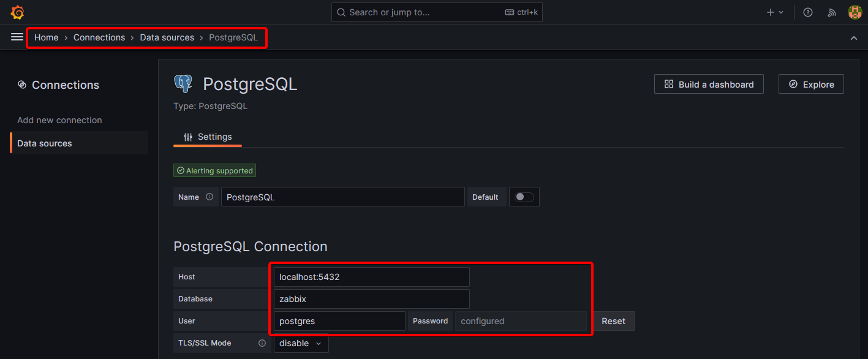This screenshot has width=868, height=359.
Task: Open Add new connection link
Action: (x=59, y=119)
